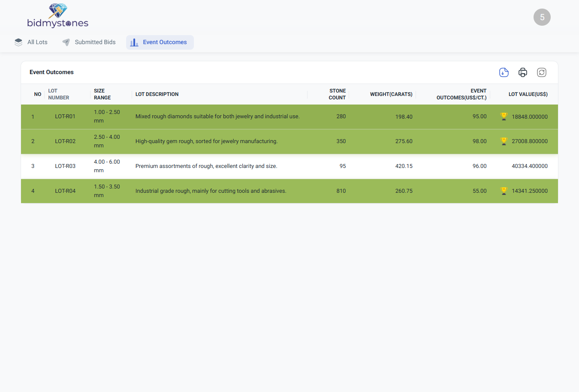
Task: Select the LOT-R01 lot number cell
Action: [x=65, y=117]
